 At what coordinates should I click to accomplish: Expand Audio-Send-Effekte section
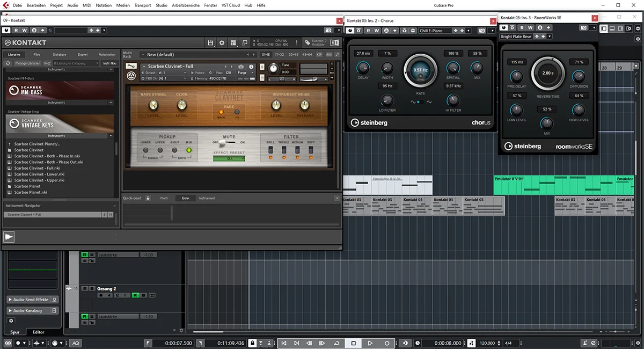pos(32,300)
